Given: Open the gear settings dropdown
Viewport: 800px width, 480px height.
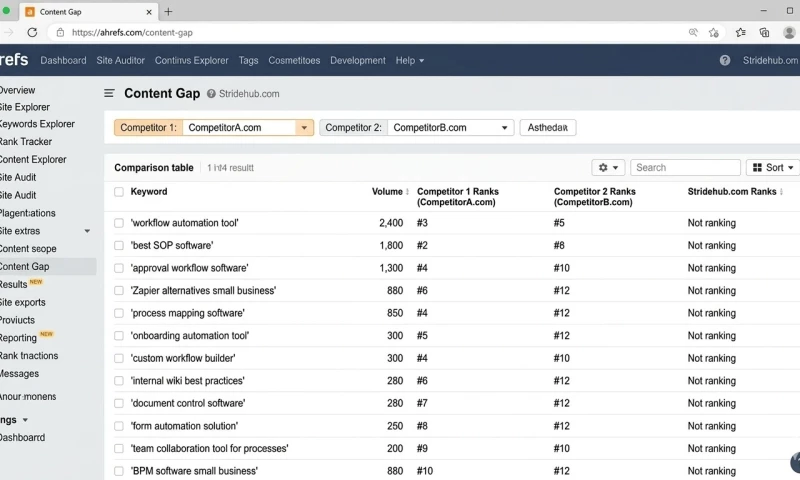Looking at the screenshot, I should click(x=608, y=167).
